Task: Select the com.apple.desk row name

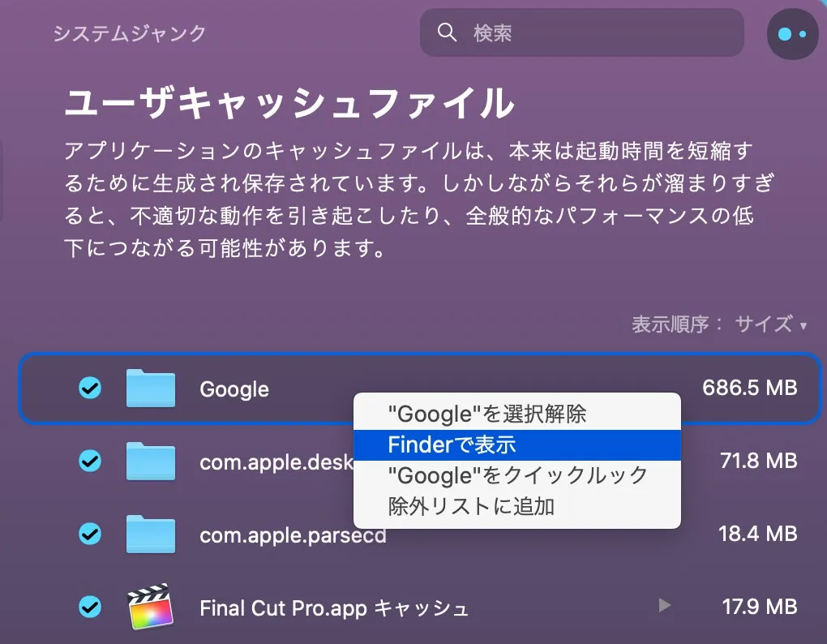Action: (x=276, y=462)
